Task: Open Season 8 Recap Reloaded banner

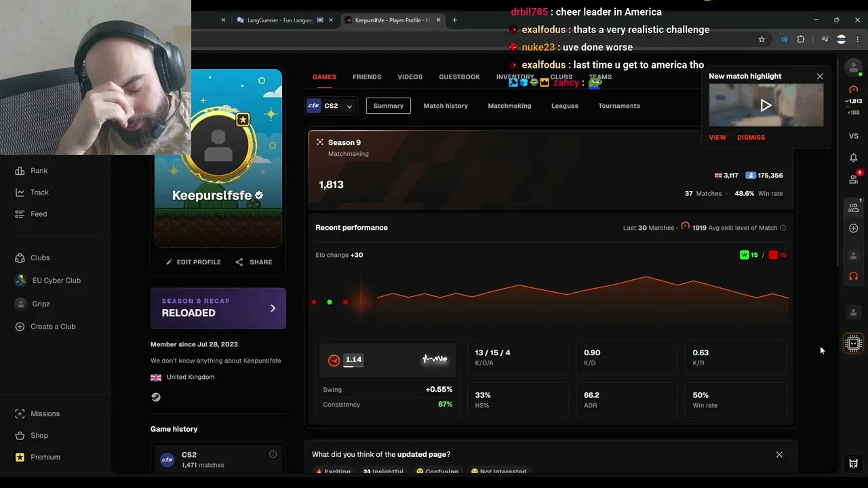Action: pos(218,308)
